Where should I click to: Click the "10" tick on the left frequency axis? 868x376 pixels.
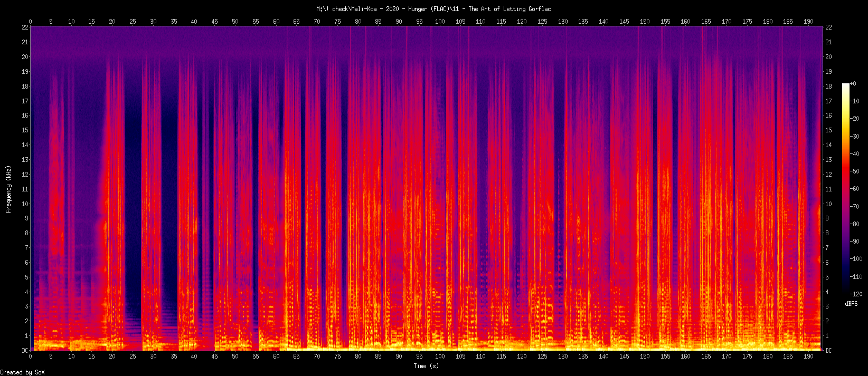coord(25,204)
